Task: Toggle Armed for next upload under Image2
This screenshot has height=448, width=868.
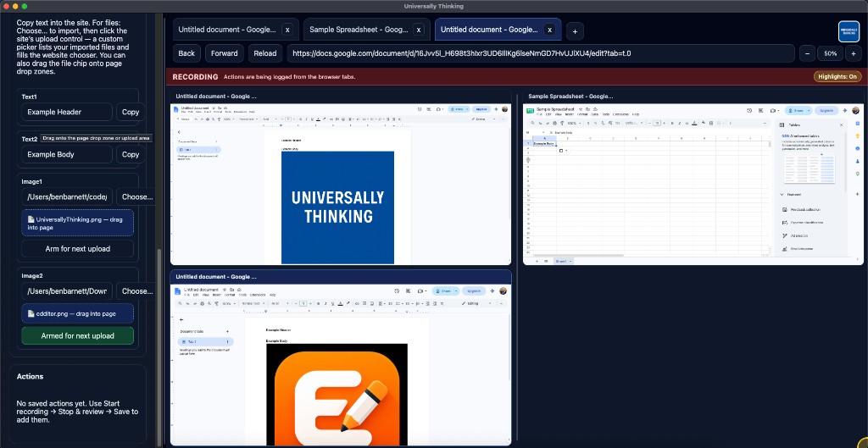Action: coord(77,335)
